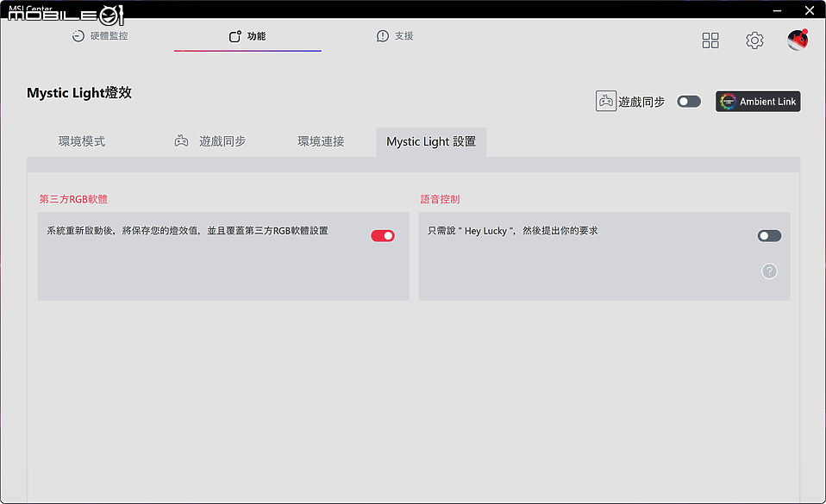Click the 第三方RGB軟體 section heading

73,199
